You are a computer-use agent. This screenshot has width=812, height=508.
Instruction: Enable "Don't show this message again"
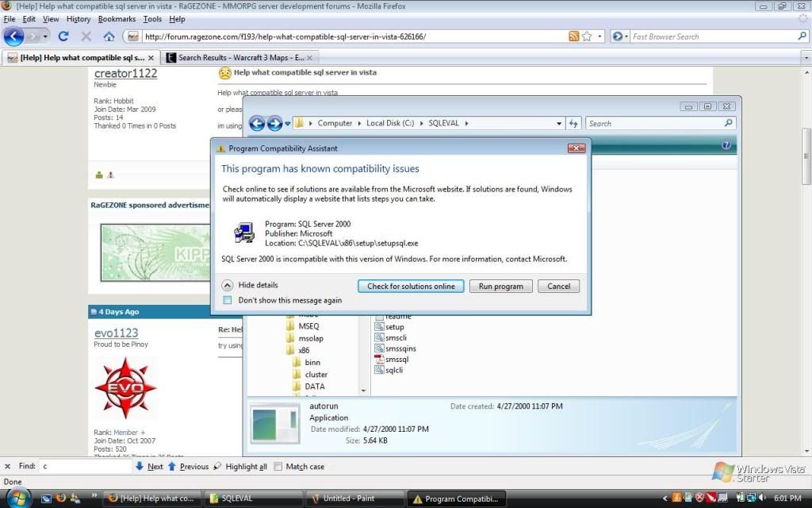[x=228, y=301]
